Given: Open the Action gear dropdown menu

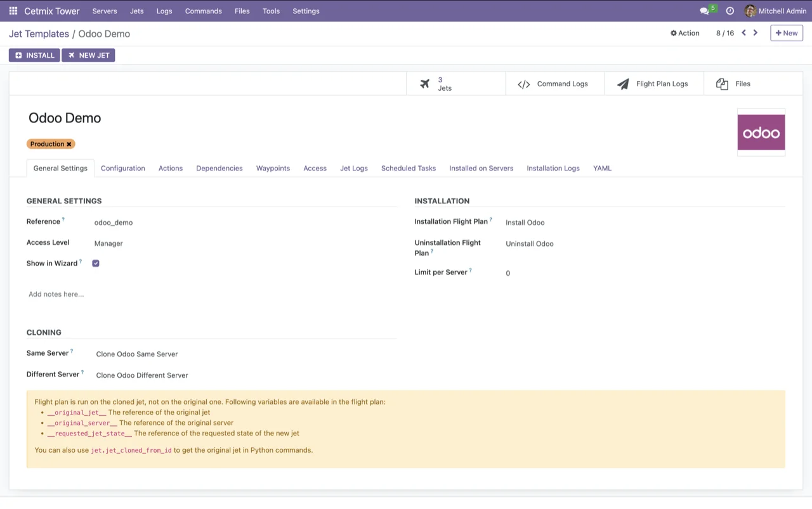Looking at the screenshot, I should point(684,32).
